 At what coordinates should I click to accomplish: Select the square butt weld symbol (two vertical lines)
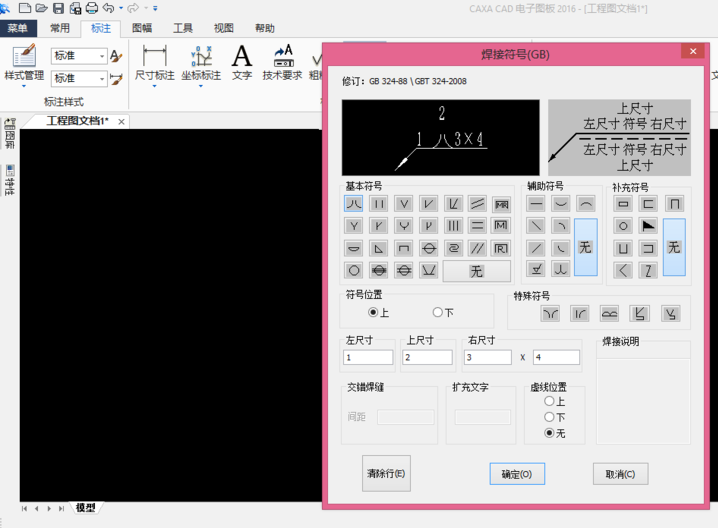point(379,203)
